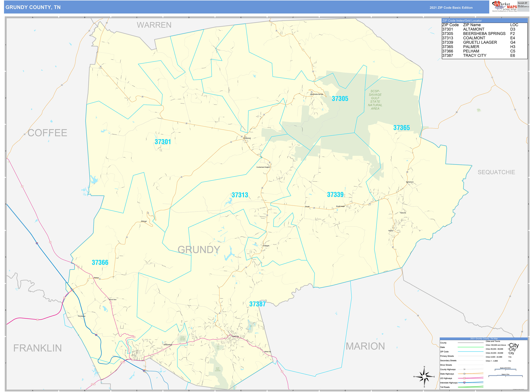Click the Scale in Kilometers bar
The image size is (532, 392).
tap(505, 369)
